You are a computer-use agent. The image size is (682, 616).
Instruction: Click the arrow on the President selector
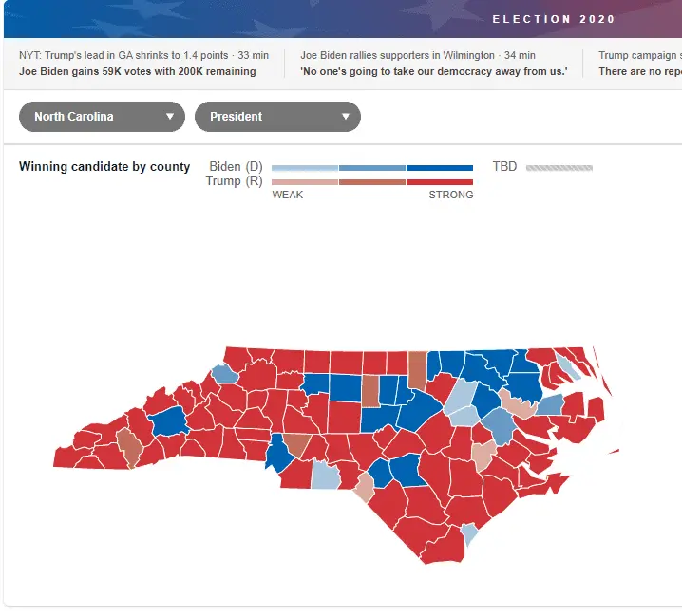click(x=346, y=117)
